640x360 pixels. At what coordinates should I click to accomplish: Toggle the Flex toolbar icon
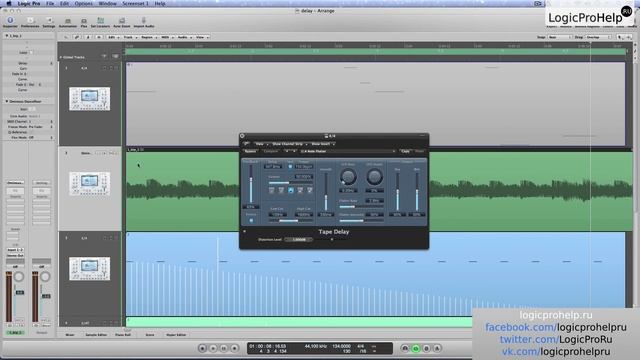coord(84,22)
